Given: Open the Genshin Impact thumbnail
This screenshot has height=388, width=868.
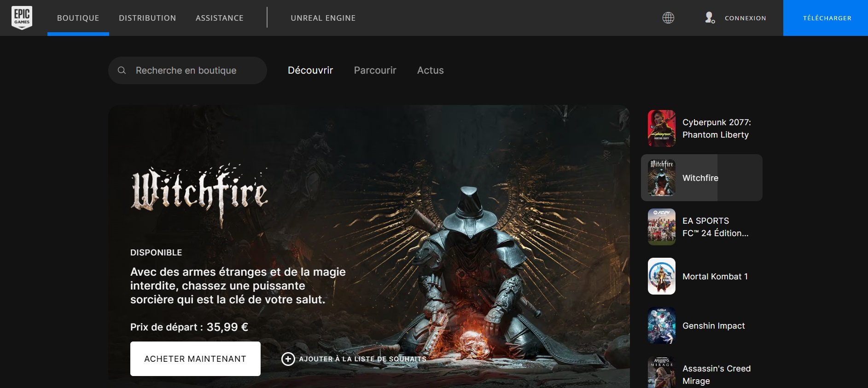Looking at the screenshot, I should tap(662, 325).
